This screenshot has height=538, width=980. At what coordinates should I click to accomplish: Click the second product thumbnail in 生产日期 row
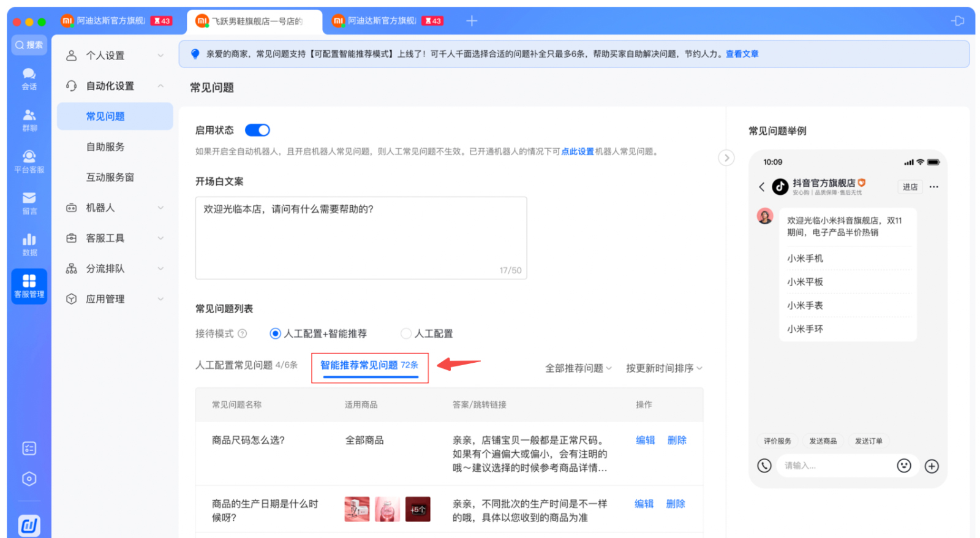387,509
